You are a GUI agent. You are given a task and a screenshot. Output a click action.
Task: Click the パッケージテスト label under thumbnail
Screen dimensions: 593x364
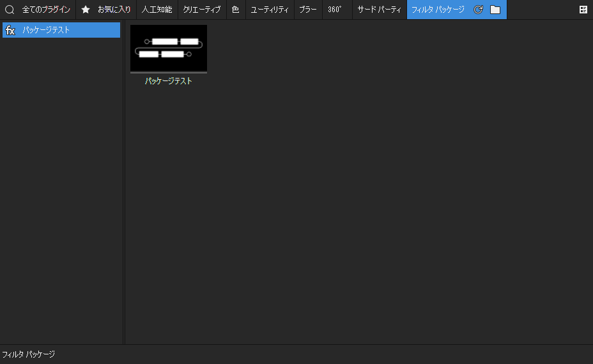pyautogui.click(x=169, y=81)
